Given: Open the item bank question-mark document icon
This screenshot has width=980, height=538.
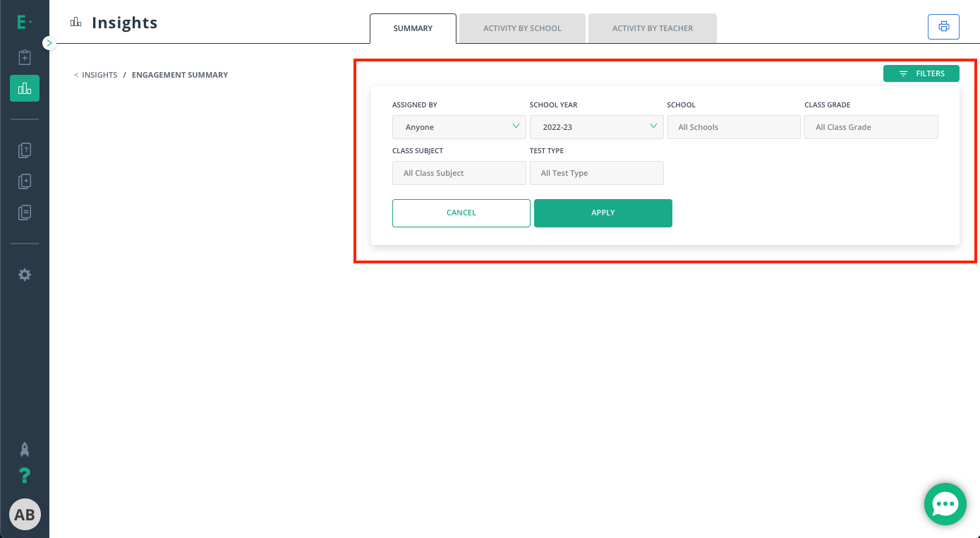Looking at the screenshot, I should [x=25, y=150].
